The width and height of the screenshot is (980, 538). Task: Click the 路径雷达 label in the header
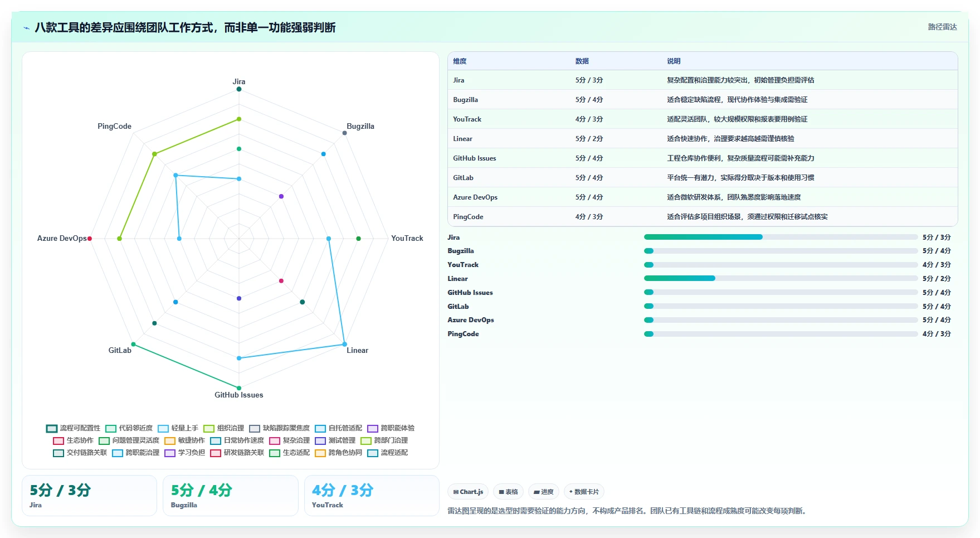coord(942,27)
